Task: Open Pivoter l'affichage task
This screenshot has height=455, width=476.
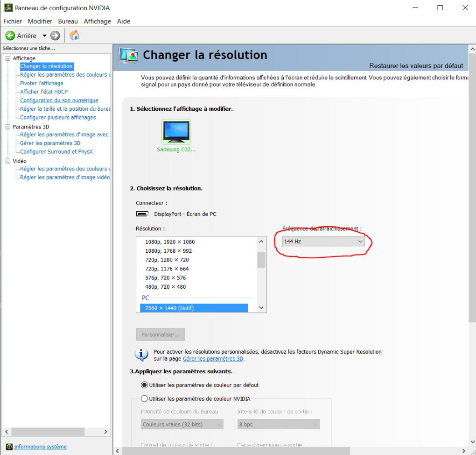Action: tap(42, 83)
